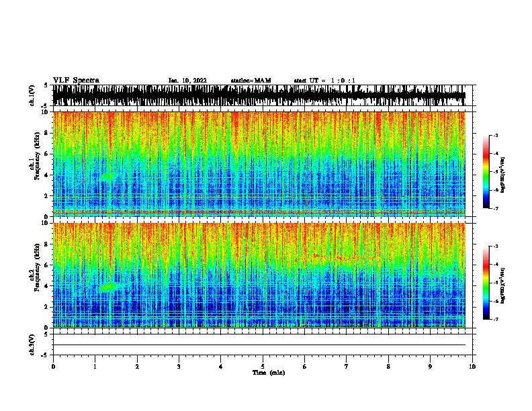Image resolution: width=532 pixels, height=411 pixels.
Task: Click time axis tick label "4"
Action: (220, 367)
